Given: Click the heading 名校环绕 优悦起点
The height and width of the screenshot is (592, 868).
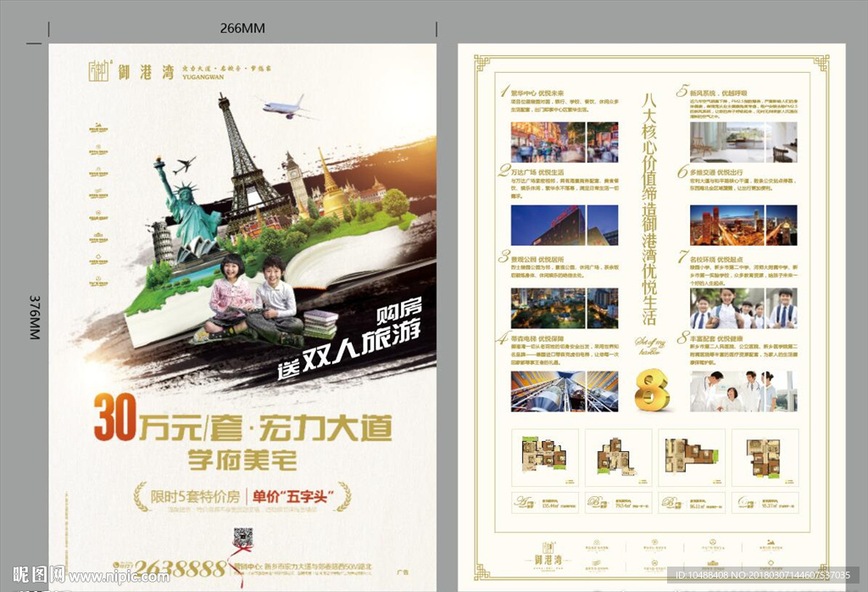Looking at the screenshot, I should point(716,260).
